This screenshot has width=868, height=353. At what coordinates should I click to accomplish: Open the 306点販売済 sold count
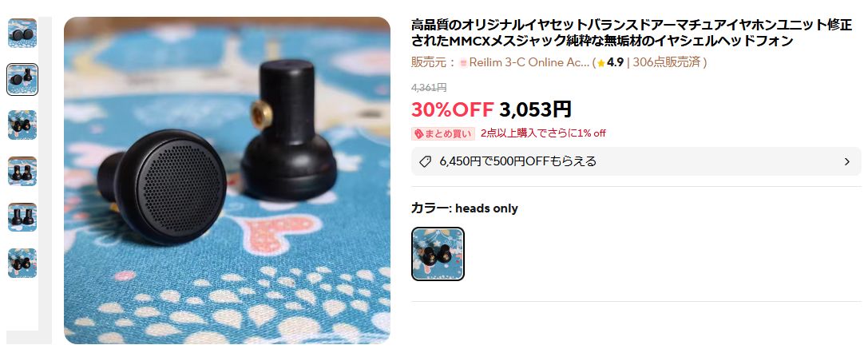(667, 62)
